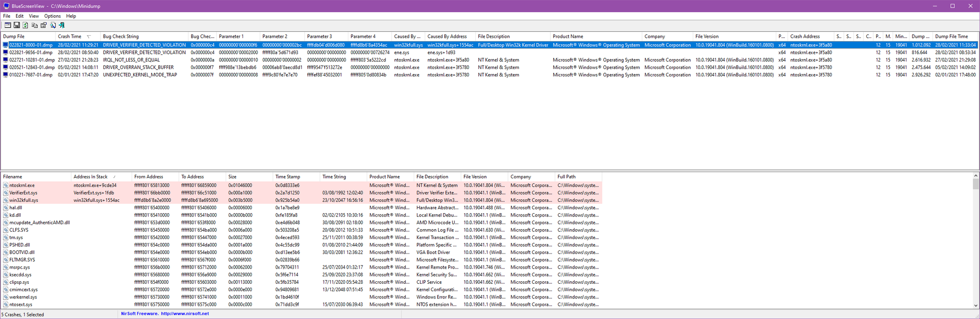Sort by the Crash Address column header
The height and width of the screenshot is (319, 980).
point(811,36)
